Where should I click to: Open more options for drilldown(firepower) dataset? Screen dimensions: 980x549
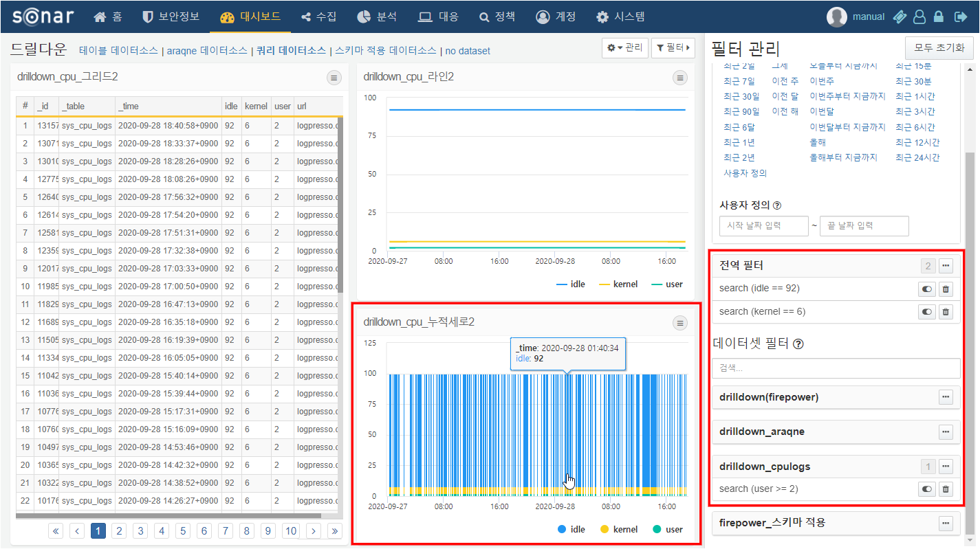[946, 397]
